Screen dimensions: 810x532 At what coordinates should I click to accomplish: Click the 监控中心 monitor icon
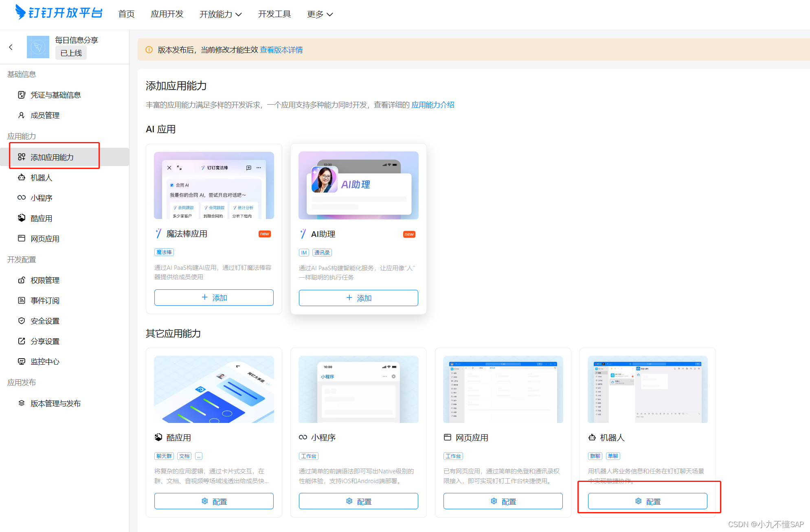click(22, 361)
